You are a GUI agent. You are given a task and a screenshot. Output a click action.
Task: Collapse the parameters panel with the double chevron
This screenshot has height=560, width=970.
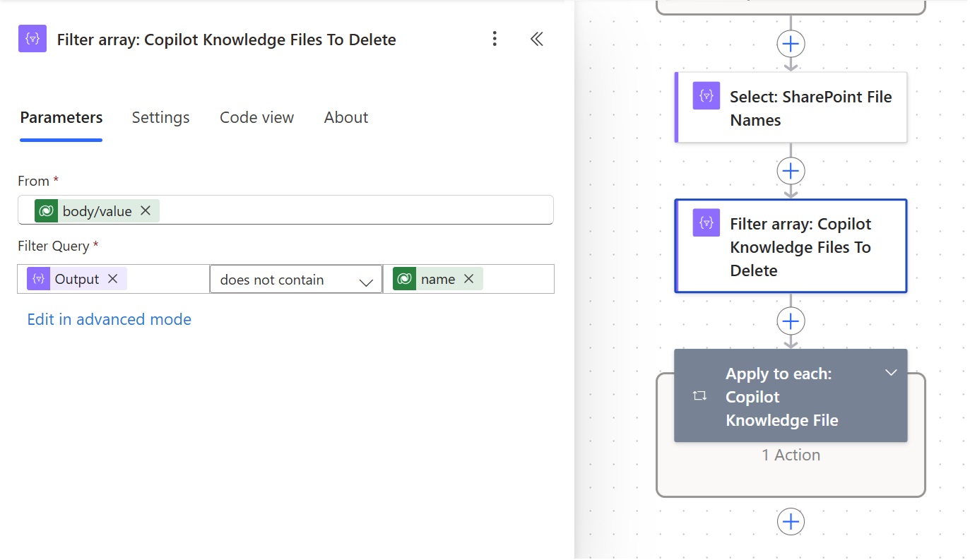pos(536,39)
